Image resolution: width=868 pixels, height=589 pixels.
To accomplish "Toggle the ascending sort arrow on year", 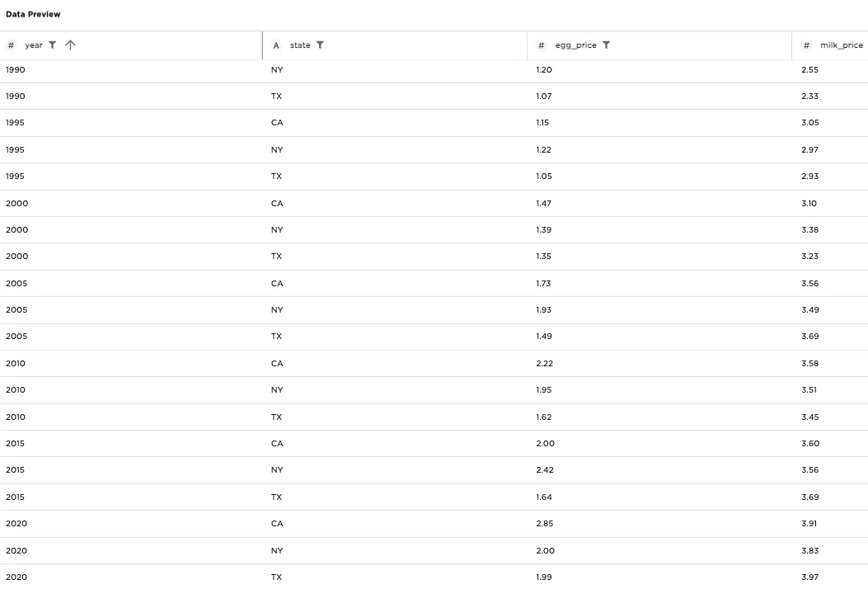I will tap(70, 45).
